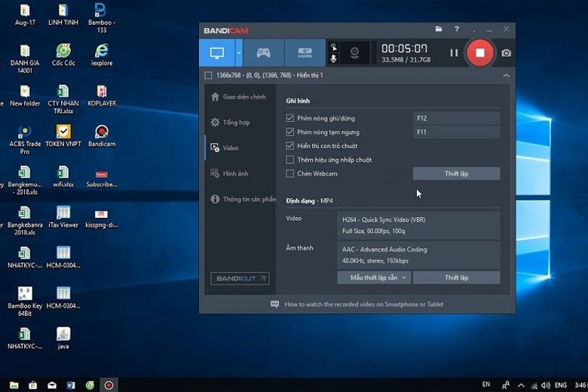Viewport: 588px width, 392px height.
Task: Open Aug-17 desktop icon
Action: point(25,14)
